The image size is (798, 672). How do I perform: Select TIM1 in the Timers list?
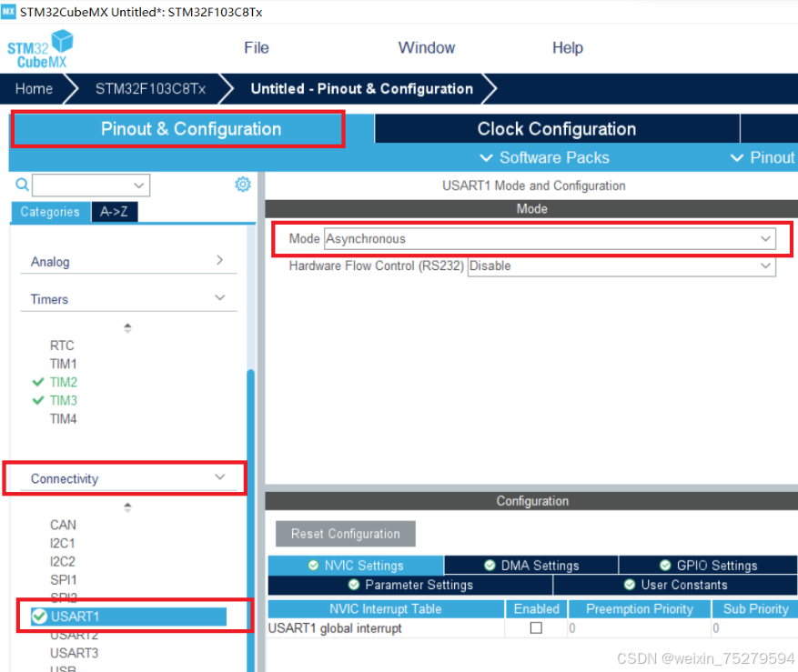(63, 365)
